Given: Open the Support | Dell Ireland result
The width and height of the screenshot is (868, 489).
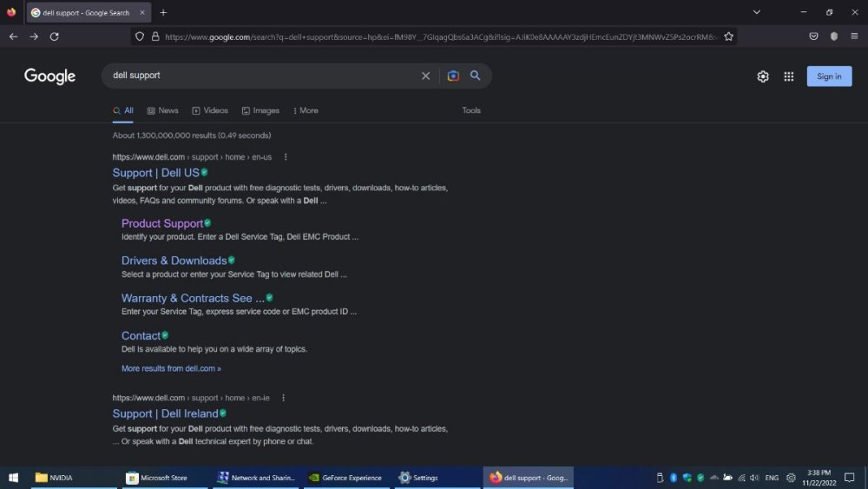Looking at the screenshot, I should tap(165, 413).
